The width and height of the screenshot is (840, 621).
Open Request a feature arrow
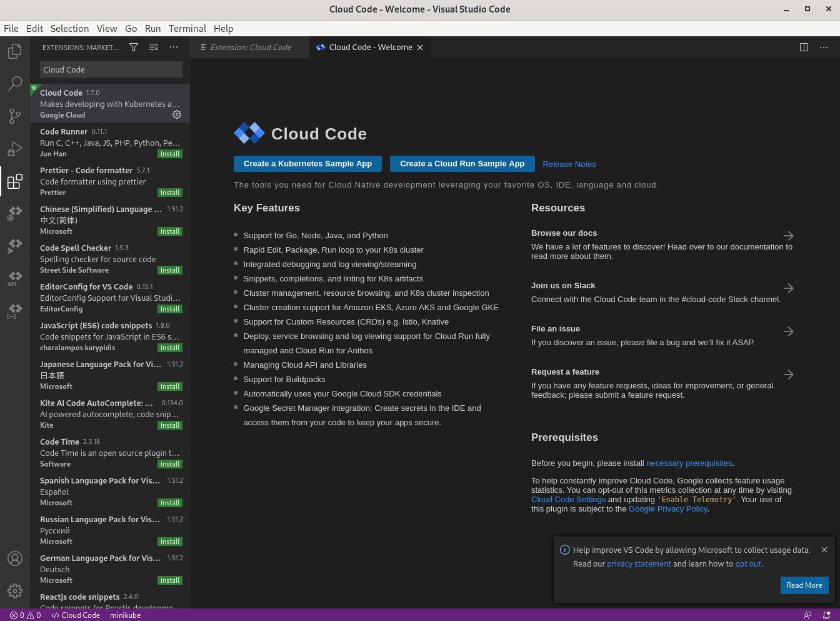click(x=789, y=375)
